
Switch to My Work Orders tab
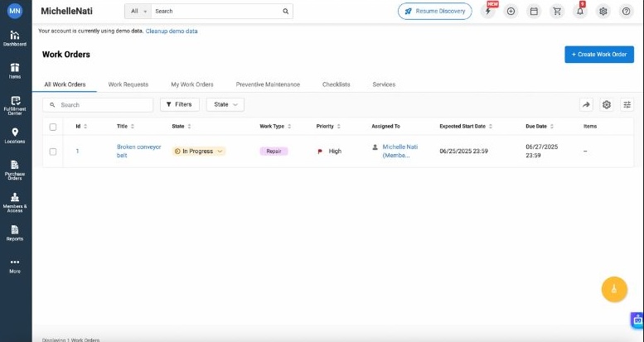[192, 84]
